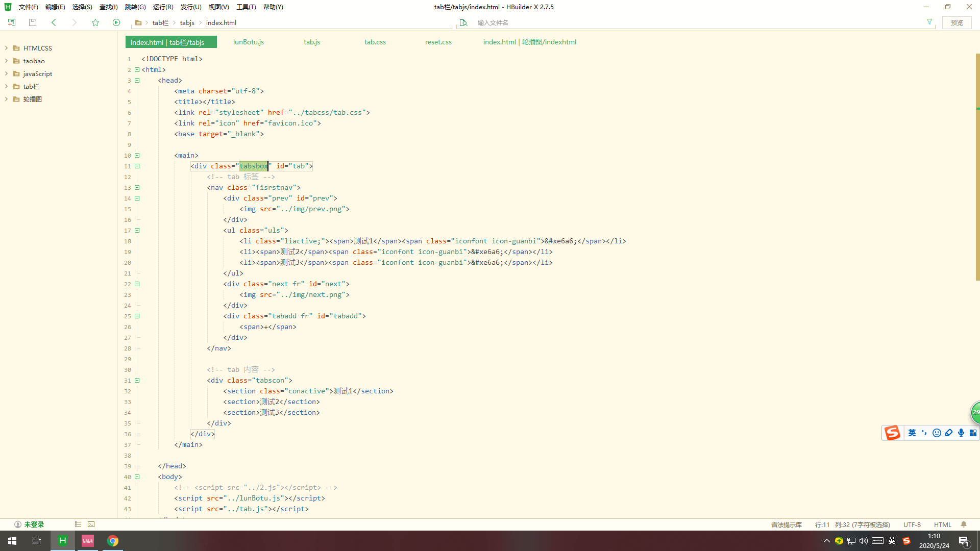Click the volume tray icon
The height and width of the screenshot is (551, 980).
point(864,541)
